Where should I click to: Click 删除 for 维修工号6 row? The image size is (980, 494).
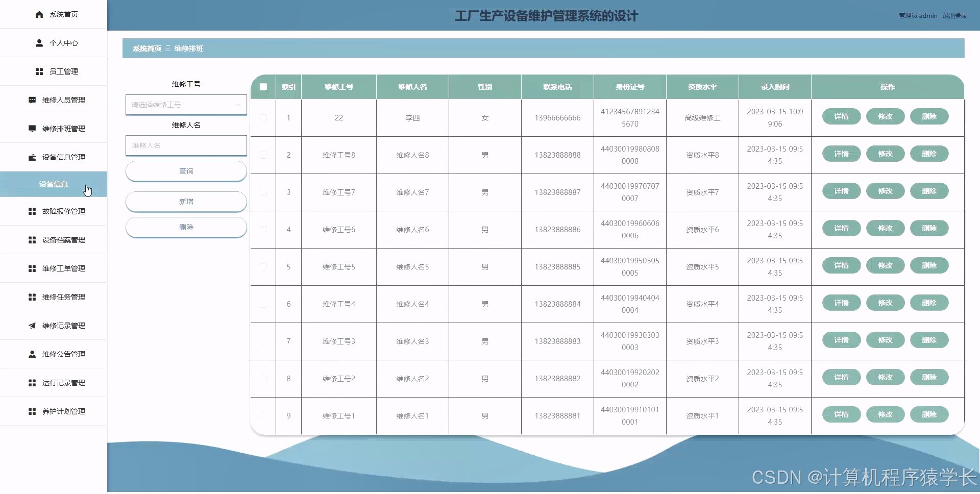[x=929, y=228]
